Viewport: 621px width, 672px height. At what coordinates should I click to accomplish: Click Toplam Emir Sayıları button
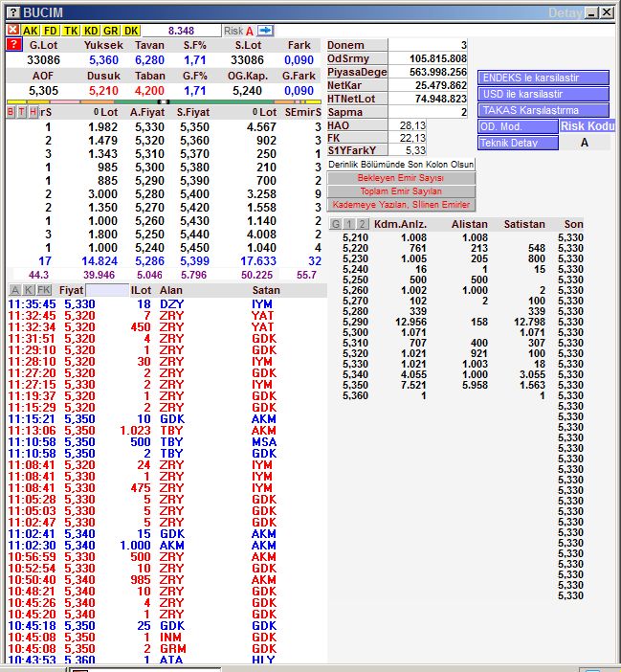[x=401, y=191]
